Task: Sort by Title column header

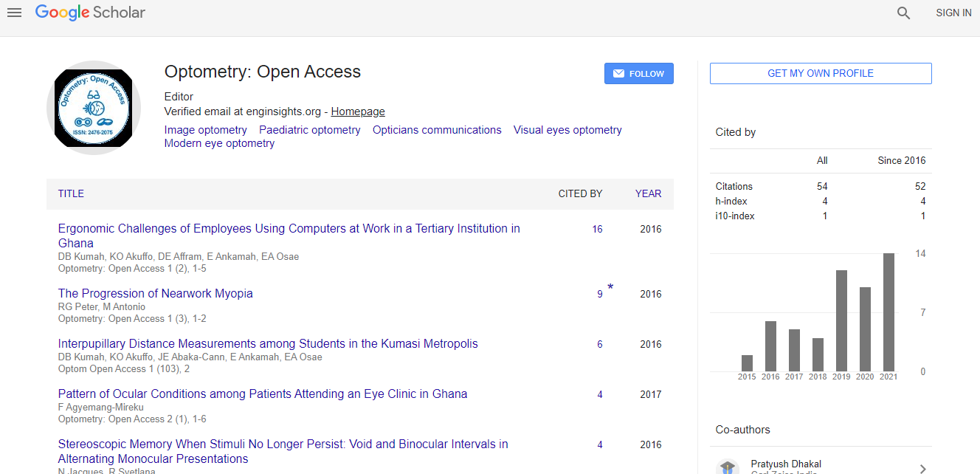Action: pos(71,193)
